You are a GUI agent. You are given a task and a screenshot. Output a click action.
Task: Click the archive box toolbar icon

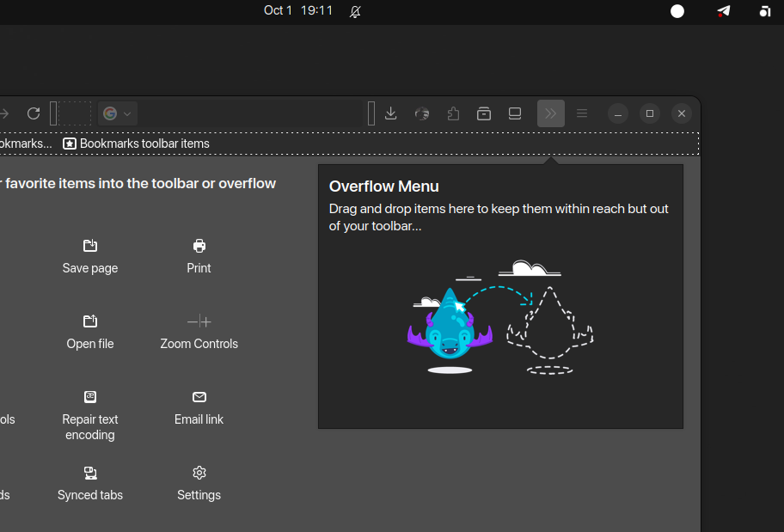tap(484, 113)
